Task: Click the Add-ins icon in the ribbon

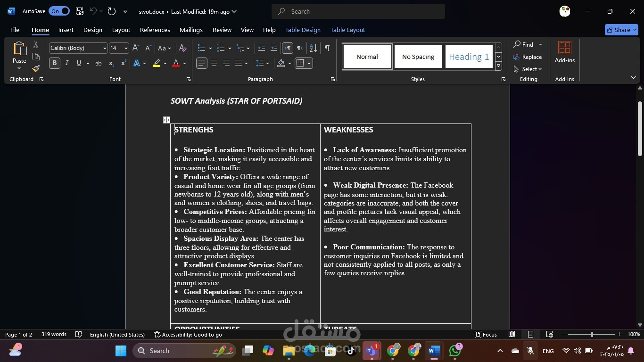Action: point(564,49)
